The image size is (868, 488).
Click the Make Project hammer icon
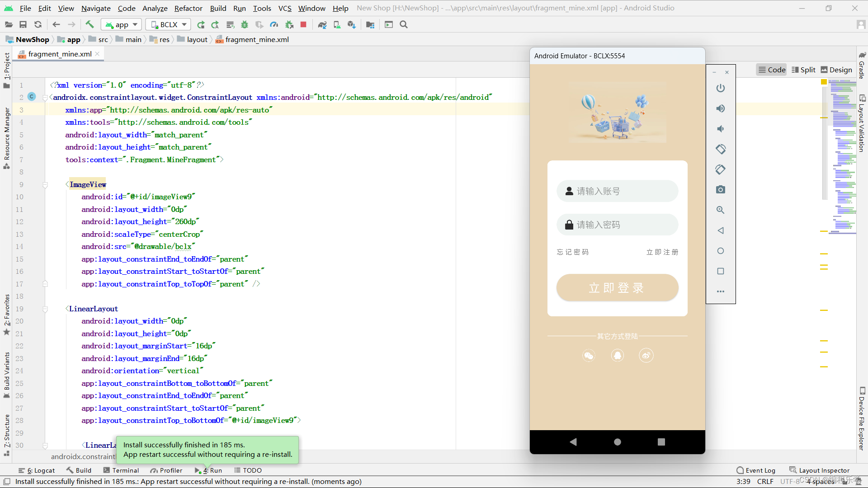[x=90, y=25]
